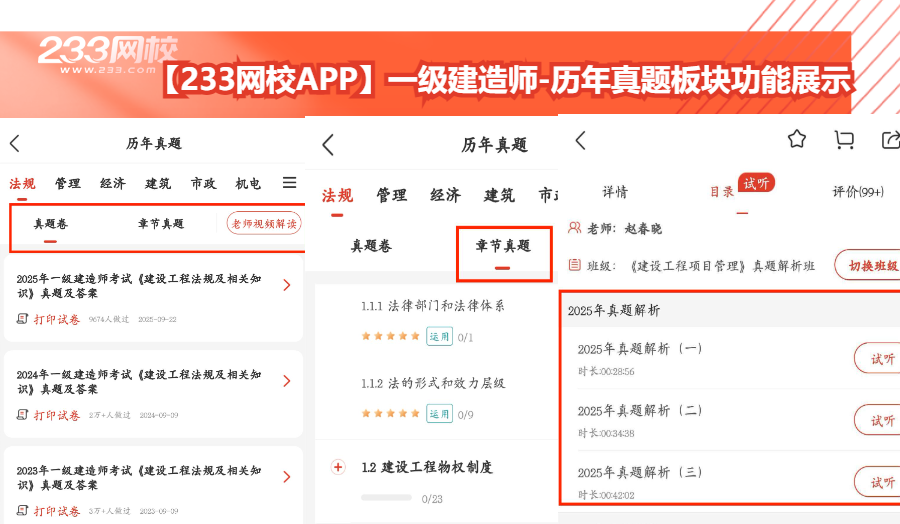Click 试听 for 2025年真题解析(一)
The width and height of the screenshot is (900, 524).
pos(878,359)
